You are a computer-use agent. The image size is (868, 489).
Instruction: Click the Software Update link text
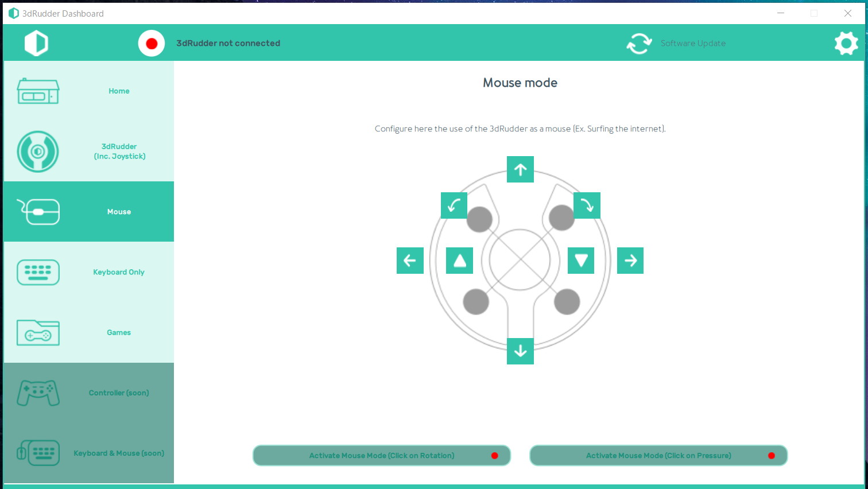click(x=693, y=44)
